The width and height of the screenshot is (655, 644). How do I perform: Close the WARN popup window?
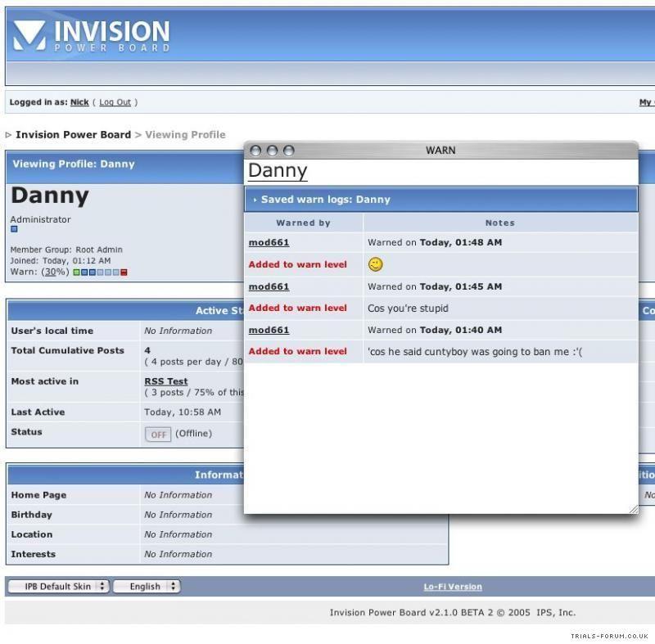click(x=255, y=151)
